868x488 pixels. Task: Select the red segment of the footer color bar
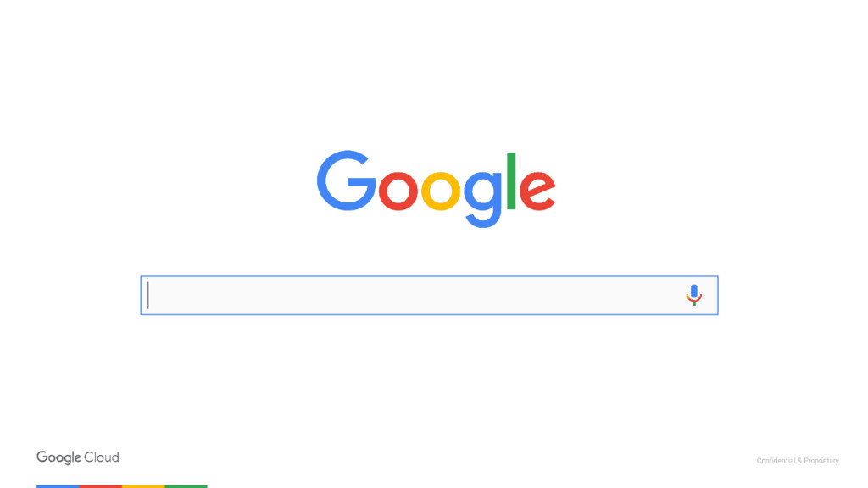[x=101, y=486]
